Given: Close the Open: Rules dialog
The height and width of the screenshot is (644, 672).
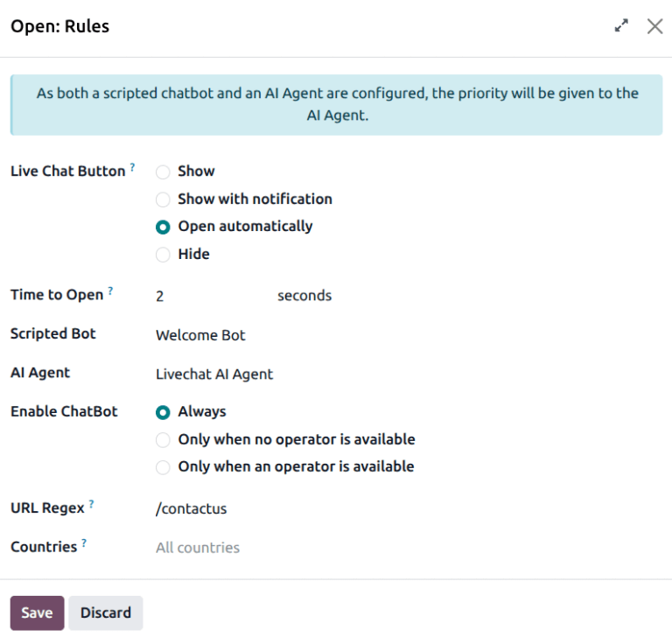Looking at the screenshot, I should pos(654,26).
